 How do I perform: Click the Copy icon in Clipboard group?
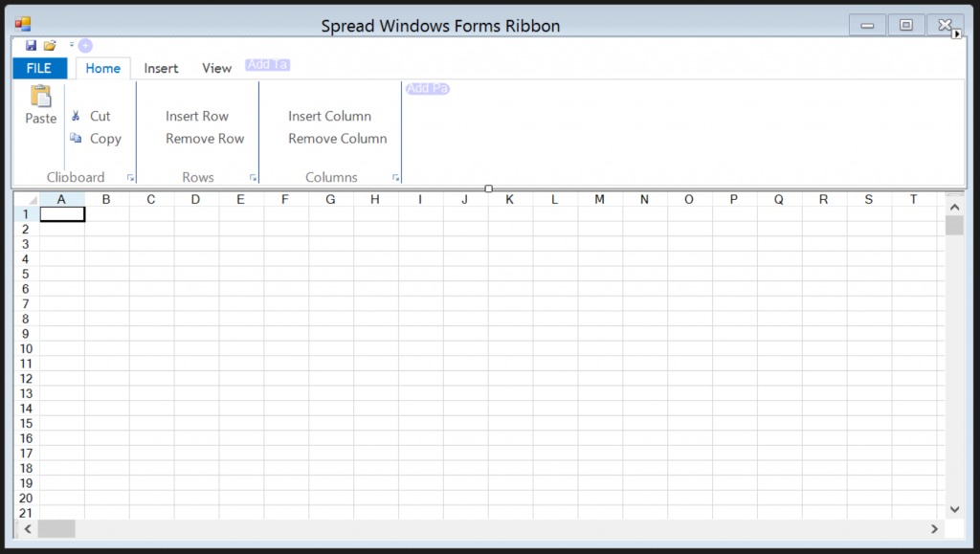pyautogui.click(x=76, y=138)
